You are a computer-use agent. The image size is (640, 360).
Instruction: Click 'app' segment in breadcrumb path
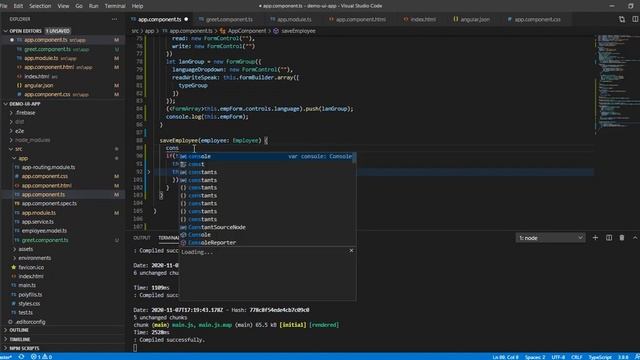tap(150, 31)
